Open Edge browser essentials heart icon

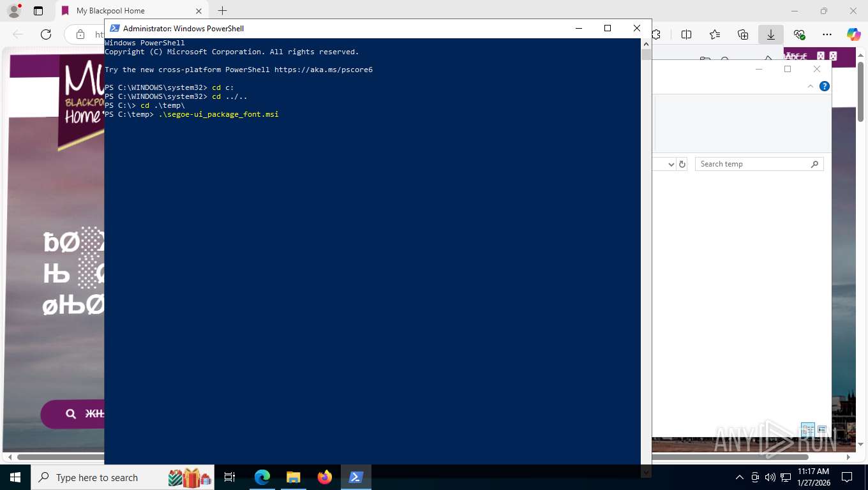click(799, 34)
